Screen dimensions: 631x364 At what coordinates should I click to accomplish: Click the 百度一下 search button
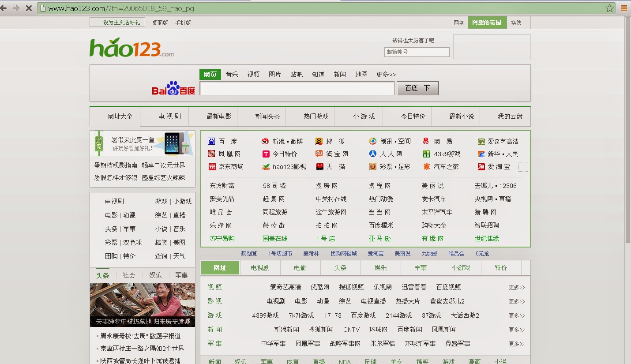tap(417, 88)
